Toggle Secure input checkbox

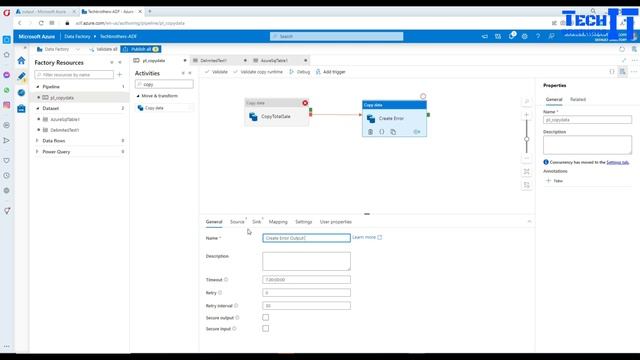266,328
